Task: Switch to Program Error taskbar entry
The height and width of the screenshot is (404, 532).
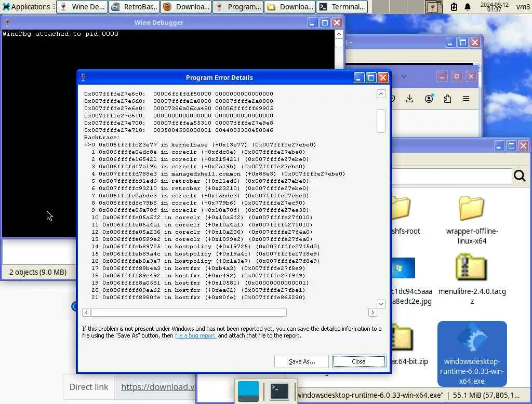Action: point(238,6)
